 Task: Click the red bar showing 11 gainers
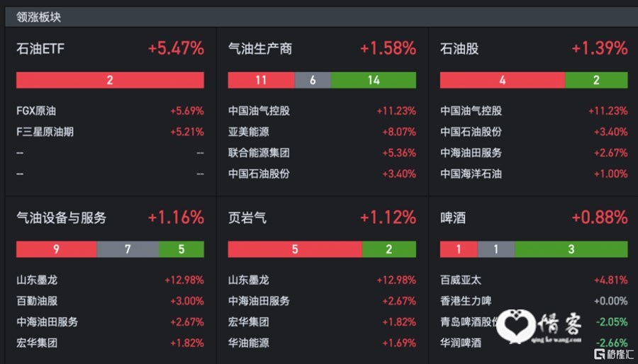pos(261,80)
